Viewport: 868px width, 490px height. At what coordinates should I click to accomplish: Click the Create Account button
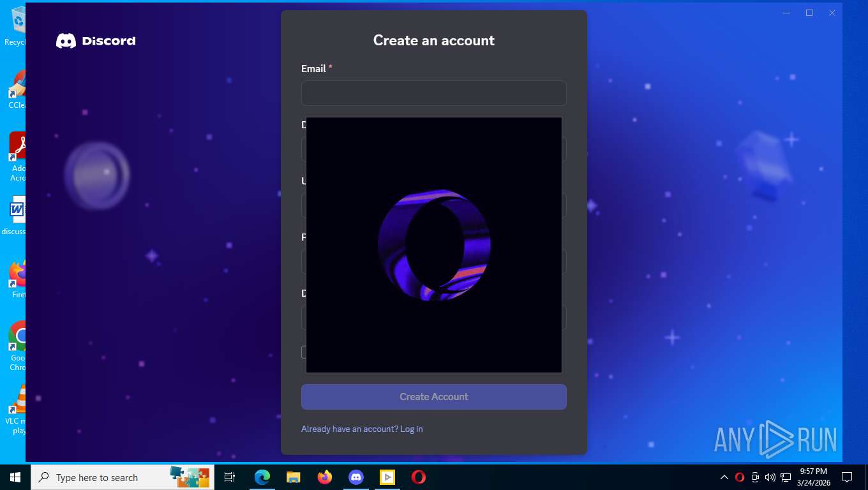[x=434, y=397]
